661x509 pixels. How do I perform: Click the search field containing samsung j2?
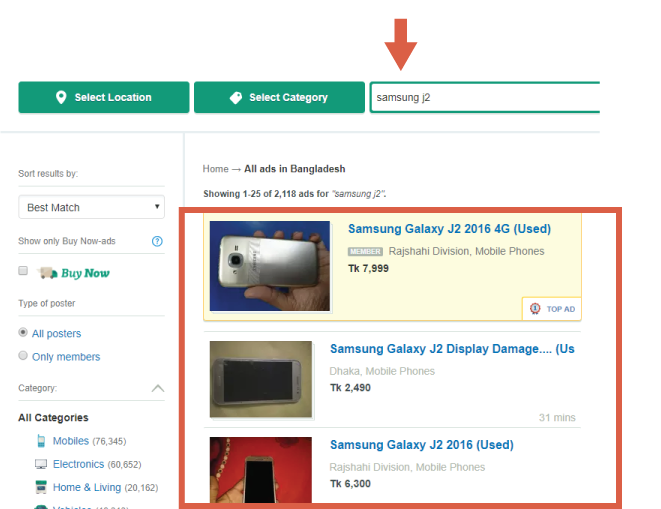(x=485, y=97)
